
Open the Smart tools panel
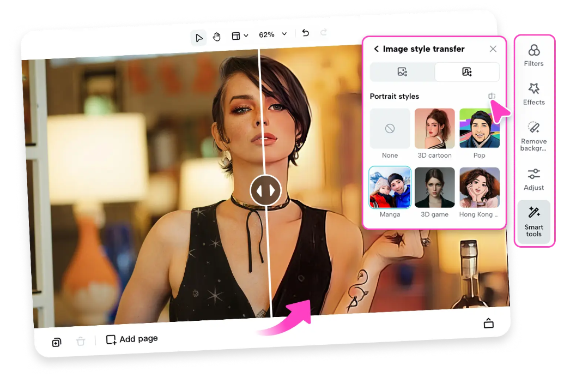534,222
